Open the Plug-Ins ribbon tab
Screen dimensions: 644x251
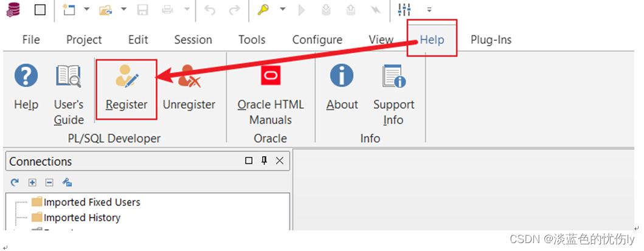[491, 40]
